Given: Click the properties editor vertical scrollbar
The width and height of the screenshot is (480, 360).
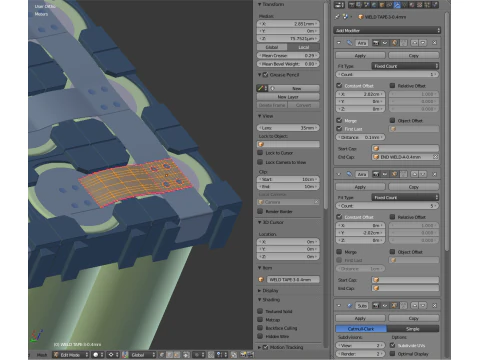Looking at the screenshot, I should 447,133.
